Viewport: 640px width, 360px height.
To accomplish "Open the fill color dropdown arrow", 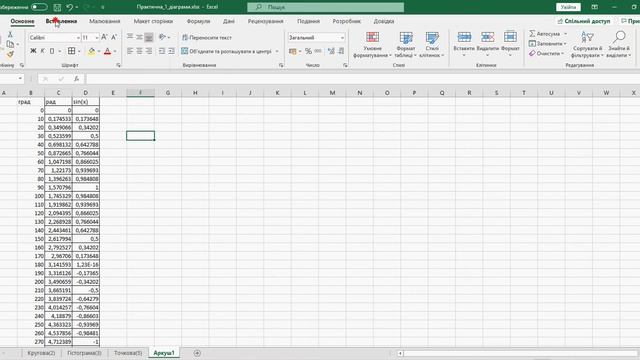I will click(x=99, y=51).
